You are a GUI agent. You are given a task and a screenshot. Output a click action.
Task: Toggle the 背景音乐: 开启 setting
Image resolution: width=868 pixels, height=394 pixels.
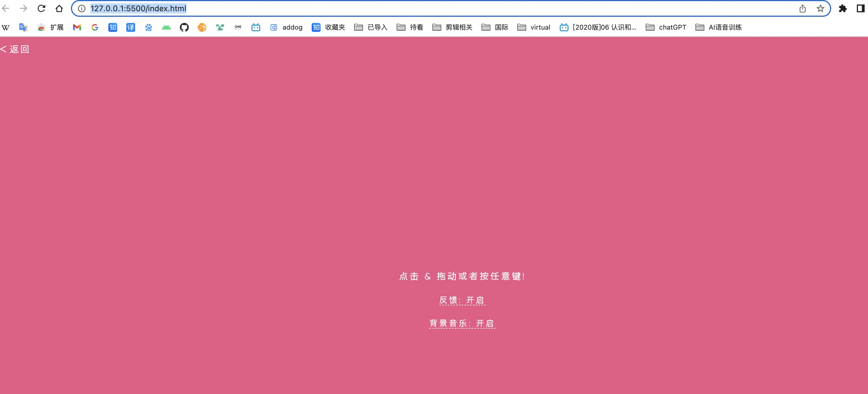pyautogui.click(x=462, y=323)
